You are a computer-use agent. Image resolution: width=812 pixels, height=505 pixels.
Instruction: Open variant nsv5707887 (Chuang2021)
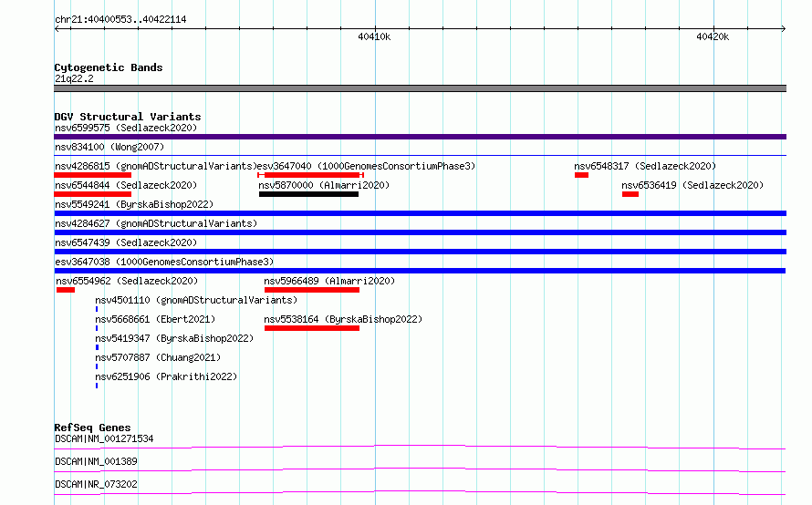tap(158, 357)
